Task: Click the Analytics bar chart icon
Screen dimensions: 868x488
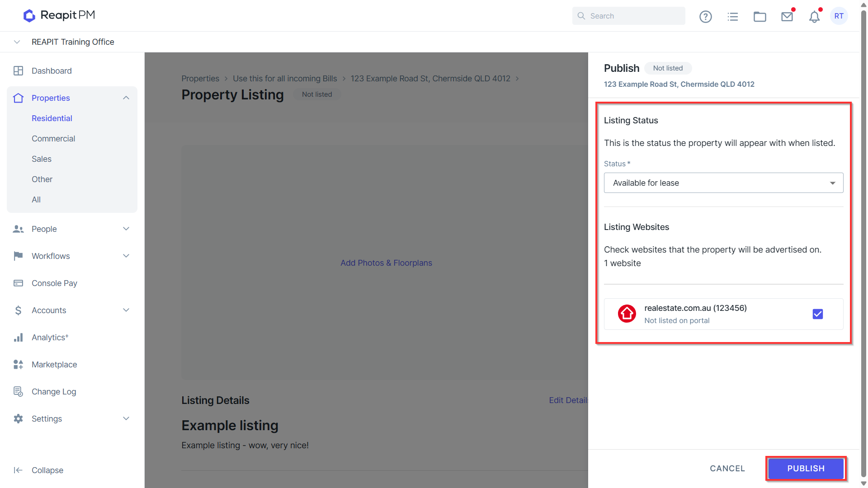Action: pos(18,338)
